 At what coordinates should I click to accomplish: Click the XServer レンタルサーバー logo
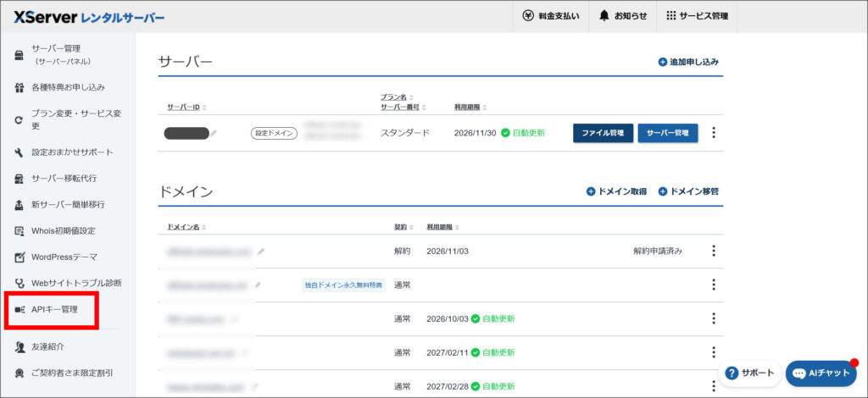tap(89, 17)
